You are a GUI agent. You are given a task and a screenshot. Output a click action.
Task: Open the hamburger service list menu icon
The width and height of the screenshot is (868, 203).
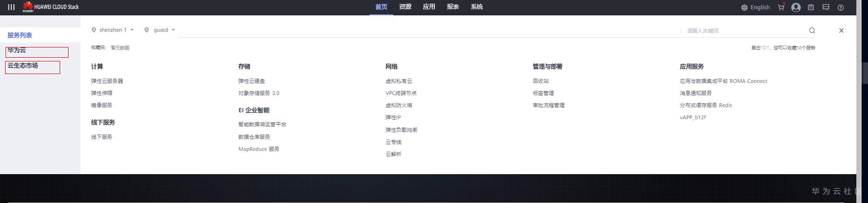(11, 7)
